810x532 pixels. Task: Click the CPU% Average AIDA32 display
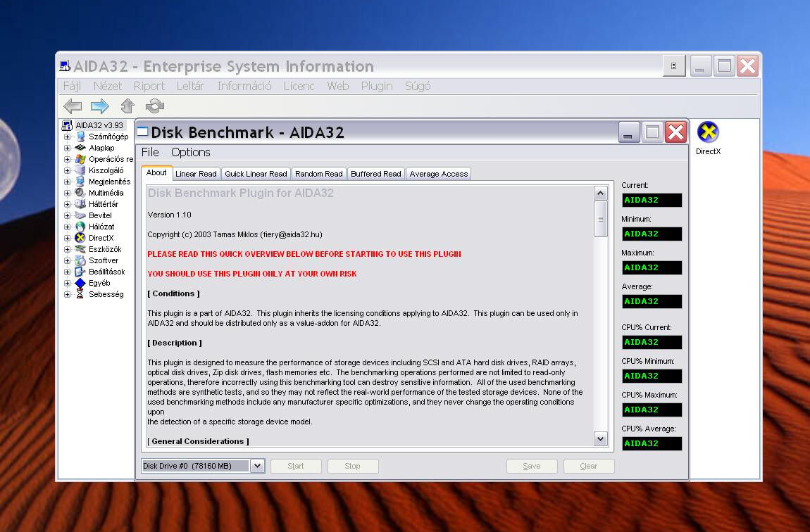click(652, 444)
